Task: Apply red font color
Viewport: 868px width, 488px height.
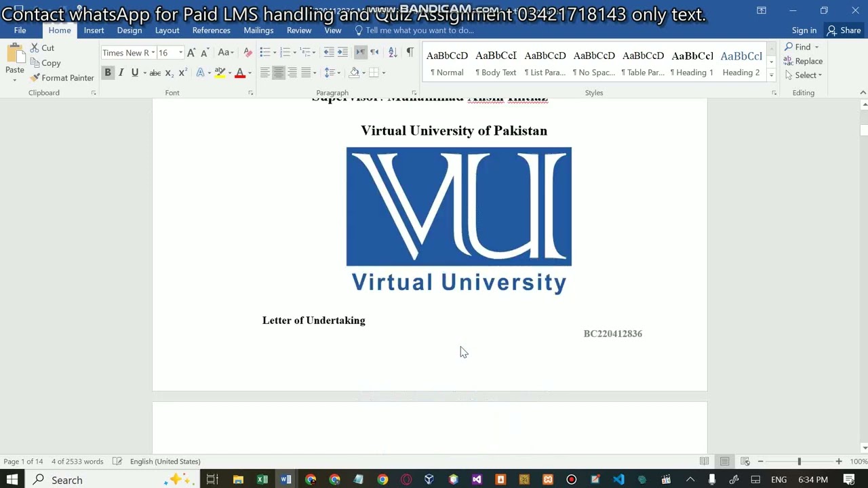Action: pyautogui.click(x=239, y=73)
